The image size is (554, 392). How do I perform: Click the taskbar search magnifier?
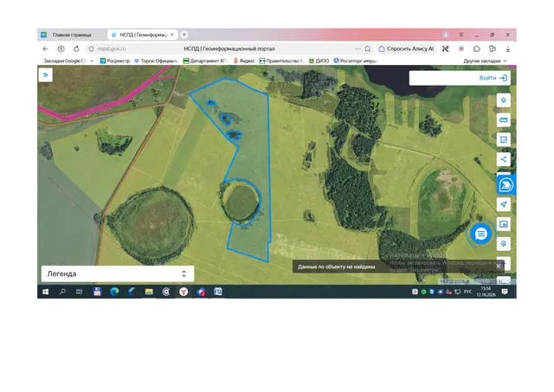coord(62,292)
